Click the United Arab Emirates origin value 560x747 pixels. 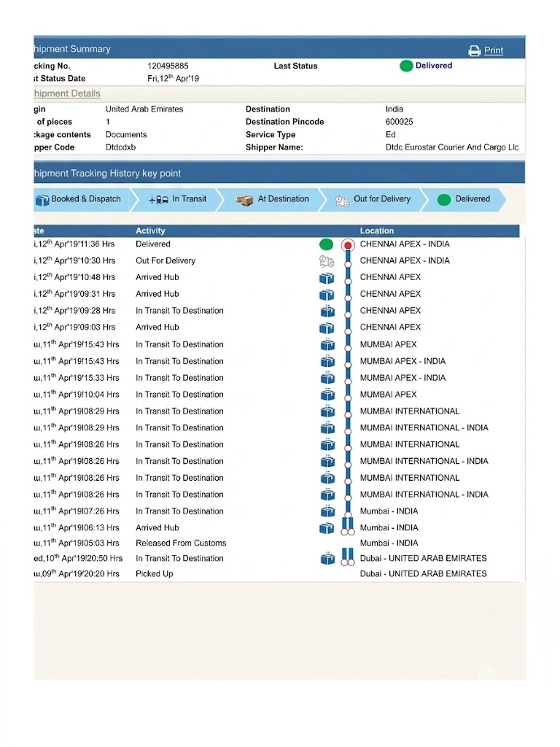[144, 109]
